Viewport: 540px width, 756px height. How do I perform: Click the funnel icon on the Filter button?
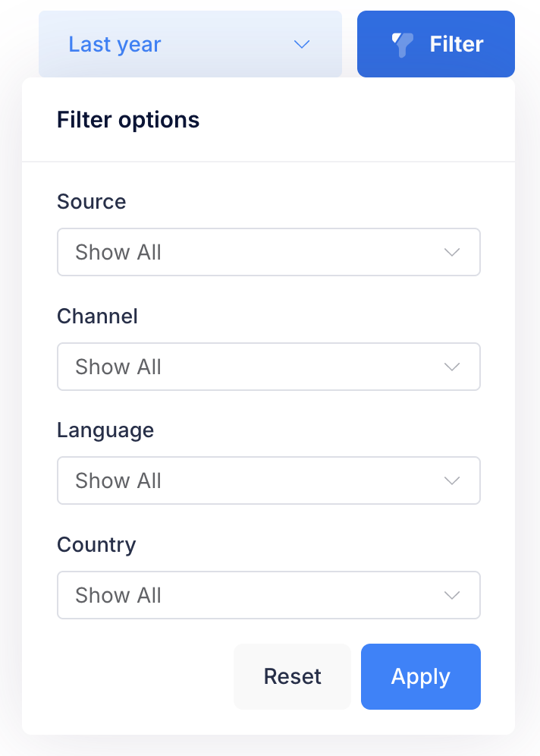400,44
